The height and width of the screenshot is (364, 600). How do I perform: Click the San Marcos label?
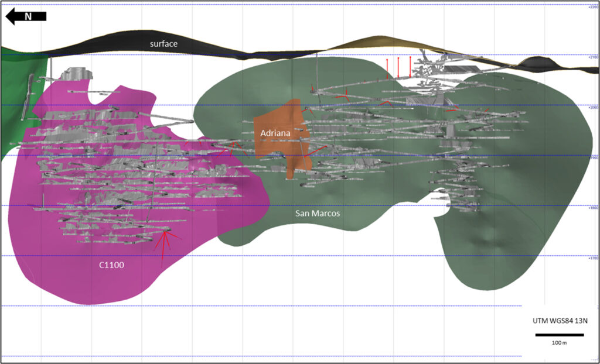point(317,214)
